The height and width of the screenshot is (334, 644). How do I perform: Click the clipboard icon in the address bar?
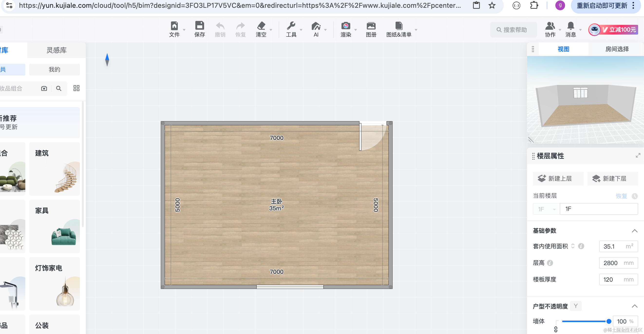click(x=476, y=5)
